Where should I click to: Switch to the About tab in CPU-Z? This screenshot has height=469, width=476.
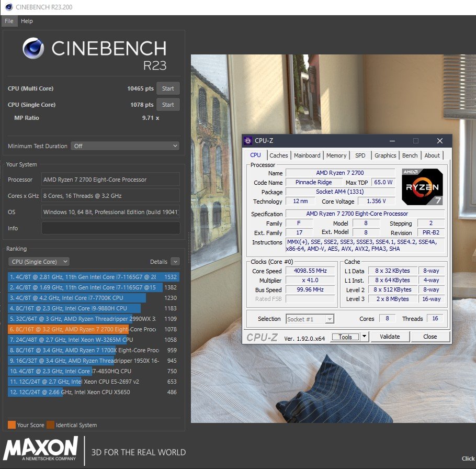coord(432,155)
